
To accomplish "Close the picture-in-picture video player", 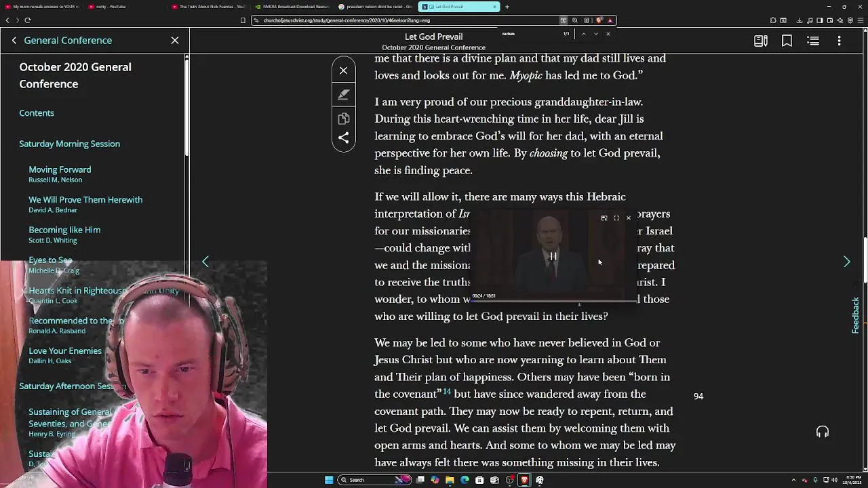I will coord(628,218).
